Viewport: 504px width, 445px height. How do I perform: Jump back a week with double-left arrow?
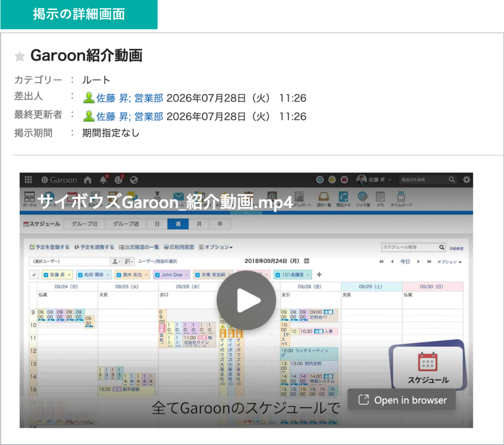coord(381,262)
